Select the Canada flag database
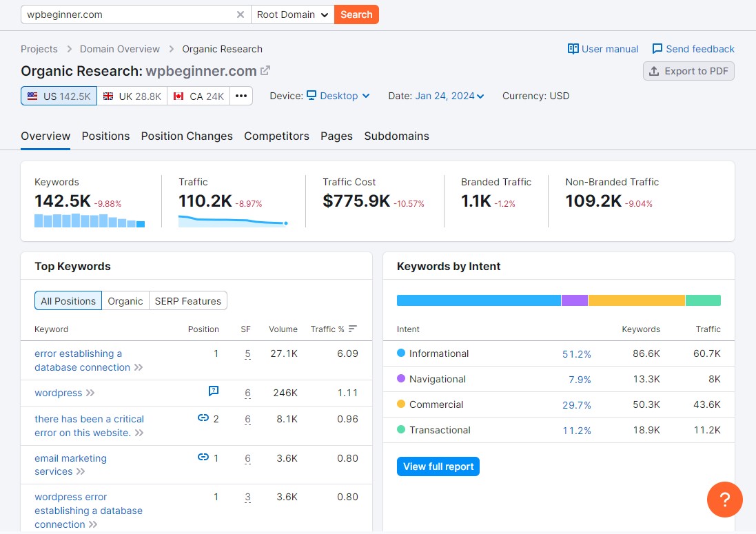Screen dimensions: 756x534 pyautogui.click(x=198, y=96)
